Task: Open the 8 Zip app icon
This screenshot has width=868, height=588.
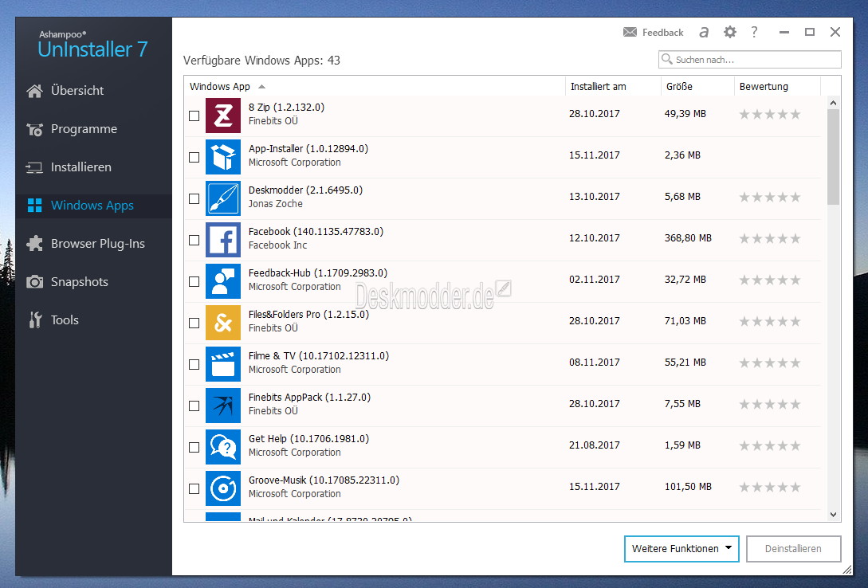Action: tap(223, 116)
